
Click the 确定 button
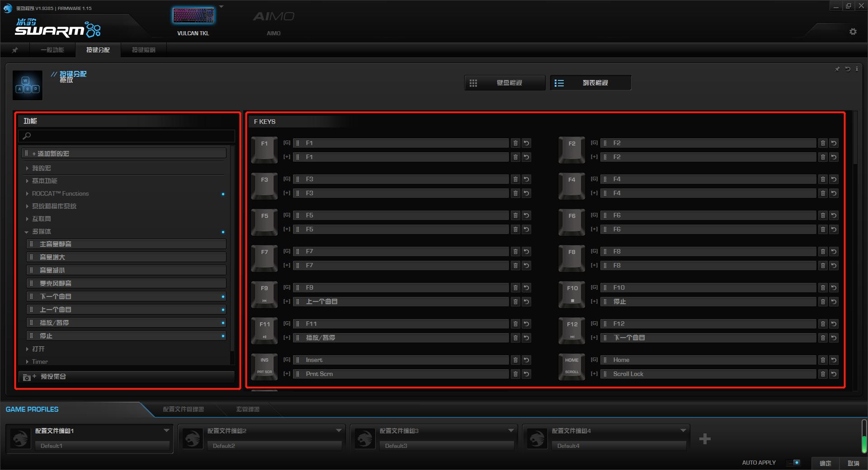[x=825, y=463]
